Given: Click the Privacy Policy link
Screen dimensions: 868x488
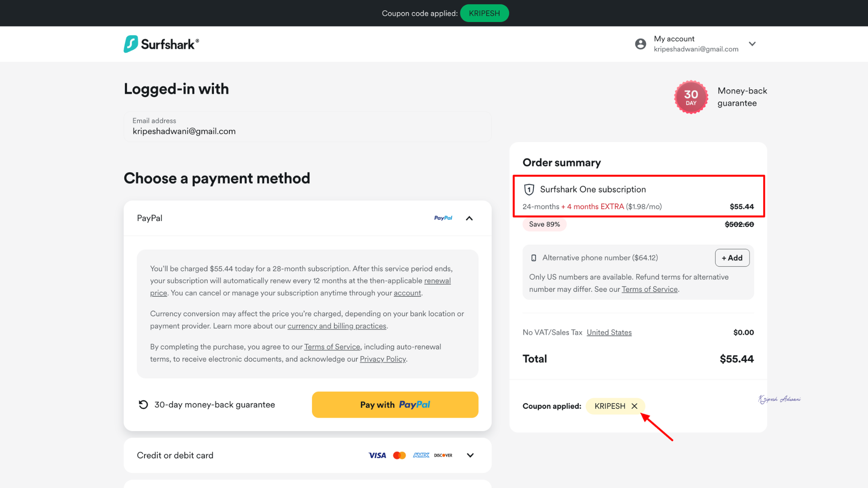Looking at the screenshot, I should pyautogui.click(x=383, y=359).
